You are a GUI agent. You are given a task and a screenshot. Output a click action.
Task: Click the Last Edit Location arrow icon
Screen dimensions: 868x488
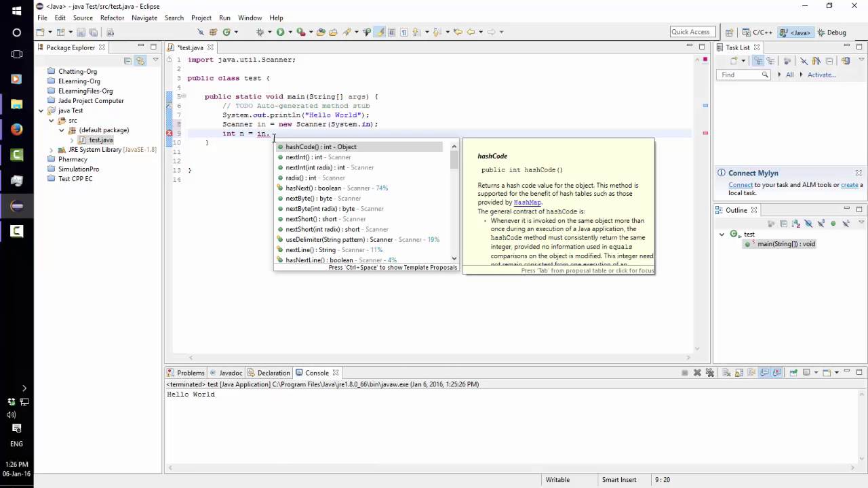457,32
